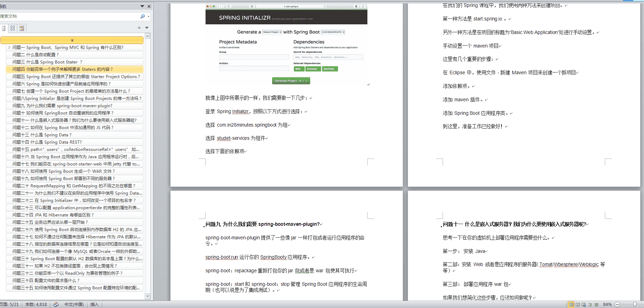The height and width of the screenshot is (308, 644).
Task: Switch to Outline view
Action: [x=590, y=305]
